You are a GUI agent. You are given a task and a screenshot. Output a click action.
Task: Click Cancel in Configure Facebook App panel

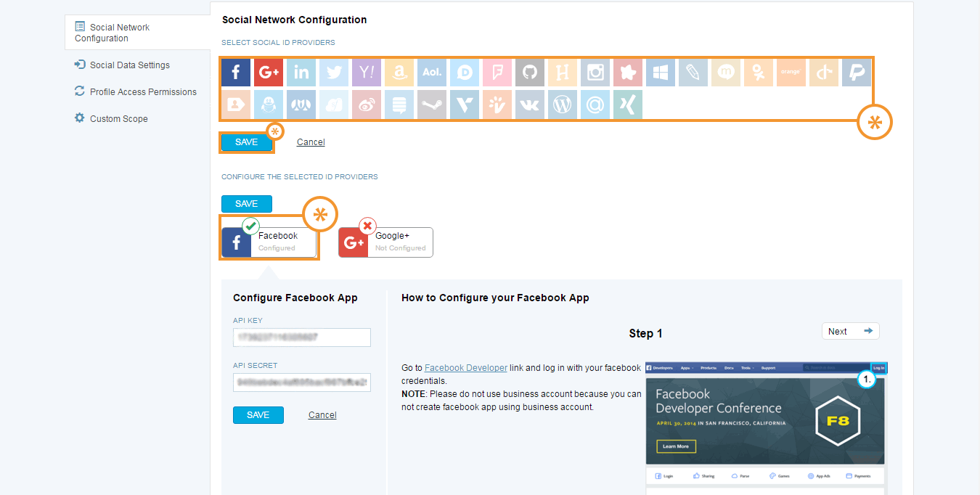coord(322,415)
